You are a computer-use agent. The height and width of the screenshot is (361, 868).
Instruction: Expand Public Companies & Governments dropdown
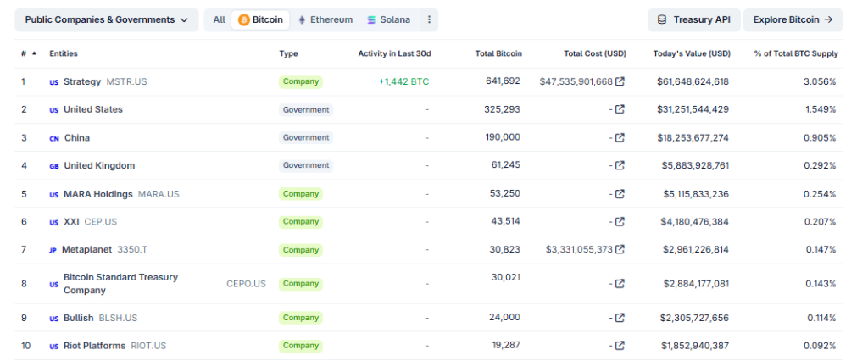point(107,20)
